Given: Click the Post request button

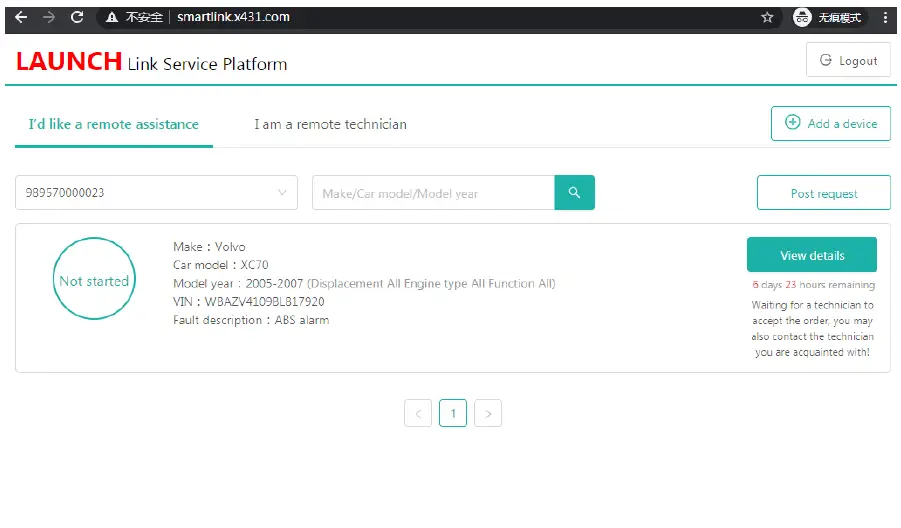Looking at the screenshot, I should coord(824,192).
